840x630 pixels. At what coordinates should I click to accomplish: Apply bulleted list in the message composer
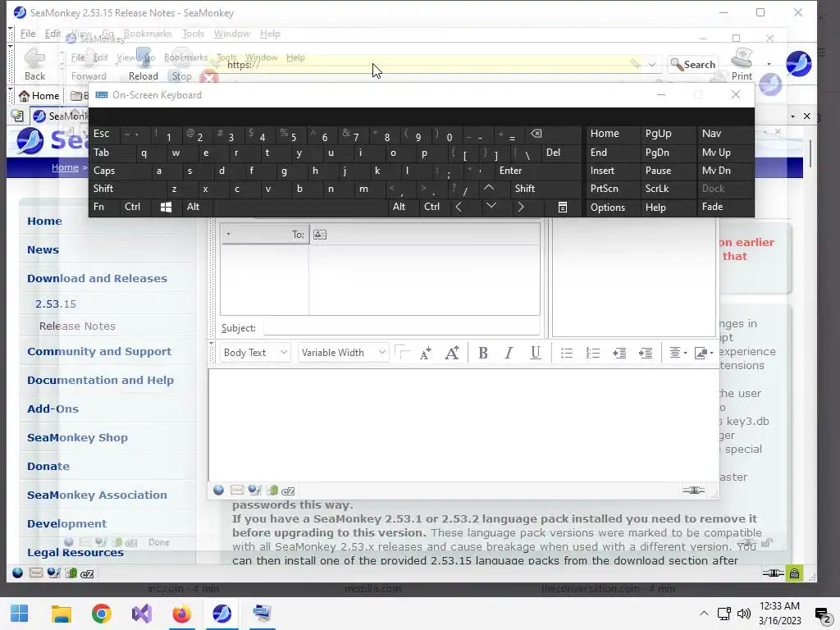click(566, 353)
